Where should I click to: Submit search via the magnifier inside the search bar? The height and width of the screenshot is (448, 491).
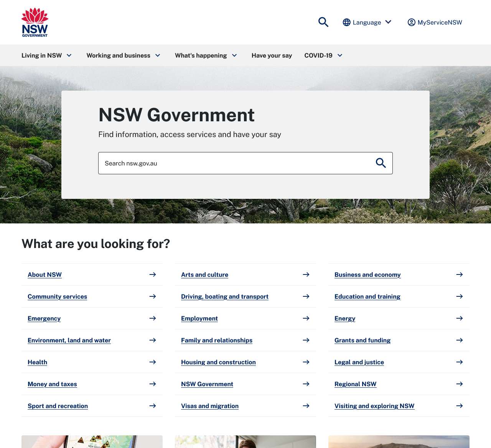coord(381,163)
